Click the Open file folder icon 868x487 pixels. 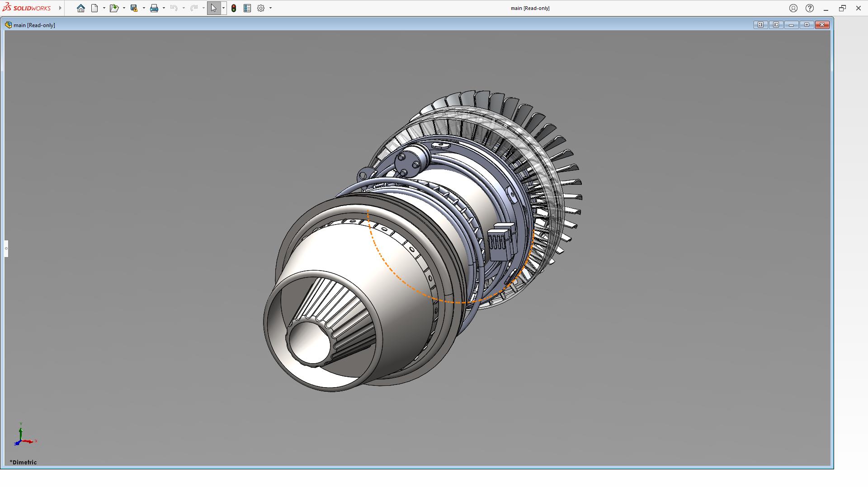coord(113,8)
